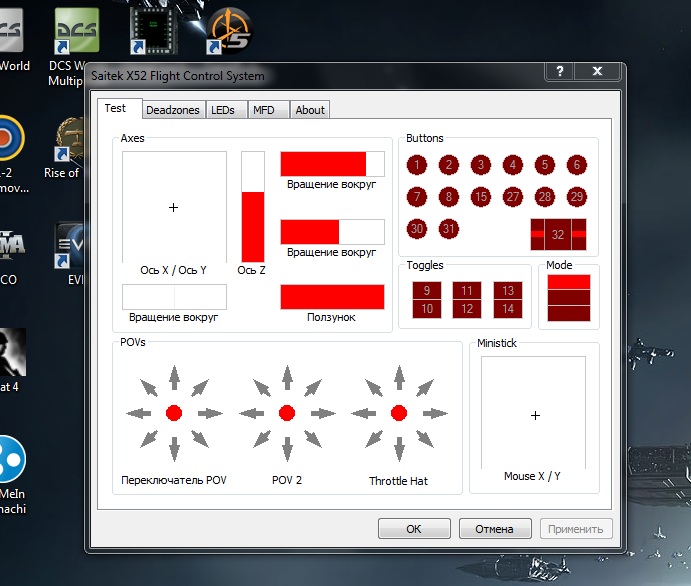Click button indicator 5
Screen dimensions: 691x586
point(545,165)
